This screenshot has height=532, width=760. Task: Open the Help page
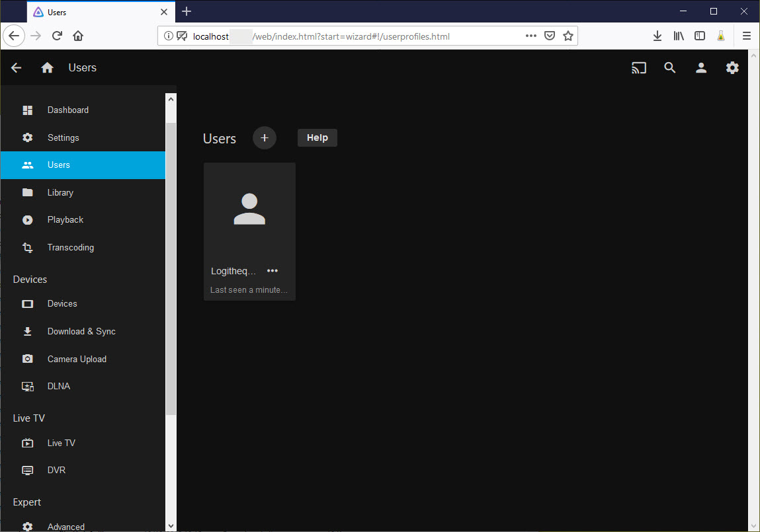[317, 137]
